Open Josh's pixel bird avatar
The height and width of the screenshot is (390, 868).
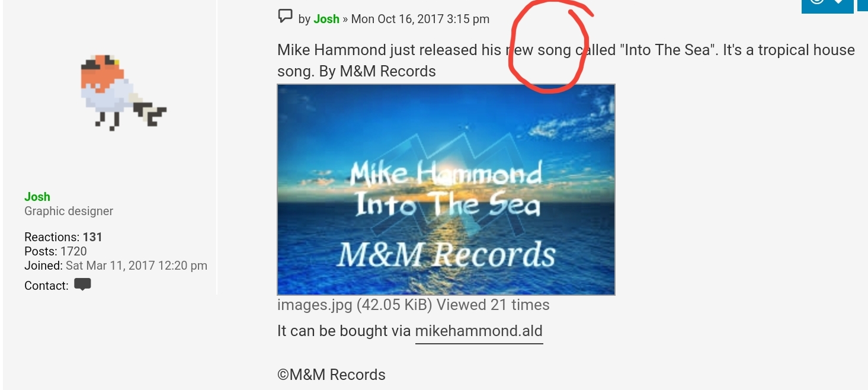click(x=123, y=92)
